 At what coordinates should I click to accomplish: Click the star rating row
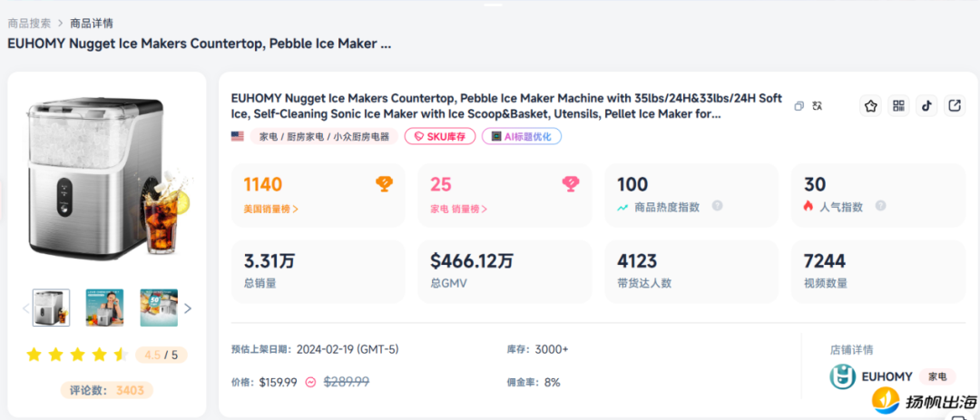(77, 355)
